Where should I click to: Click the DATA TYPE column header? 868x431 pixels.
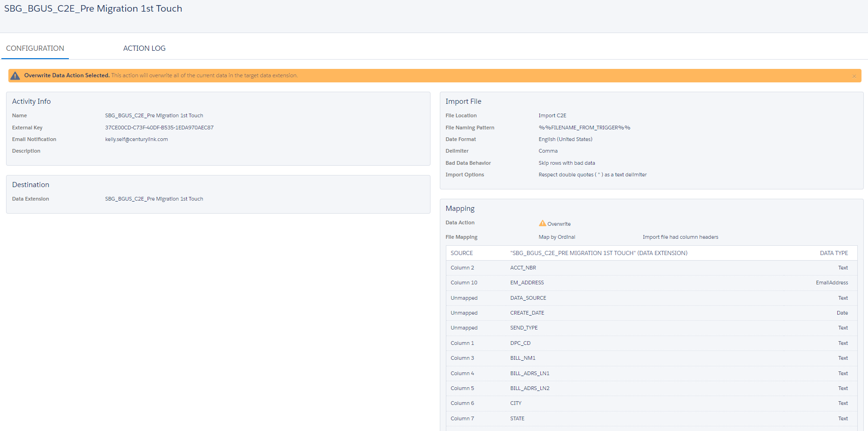pyautogui.click(x=834, y=253)
